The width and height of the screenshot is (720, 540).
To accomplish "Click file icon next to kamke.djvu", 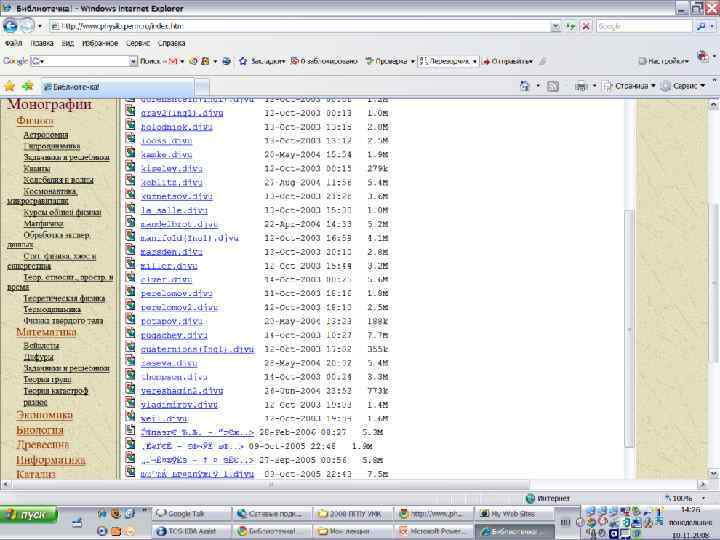I will tap(130, 152).
